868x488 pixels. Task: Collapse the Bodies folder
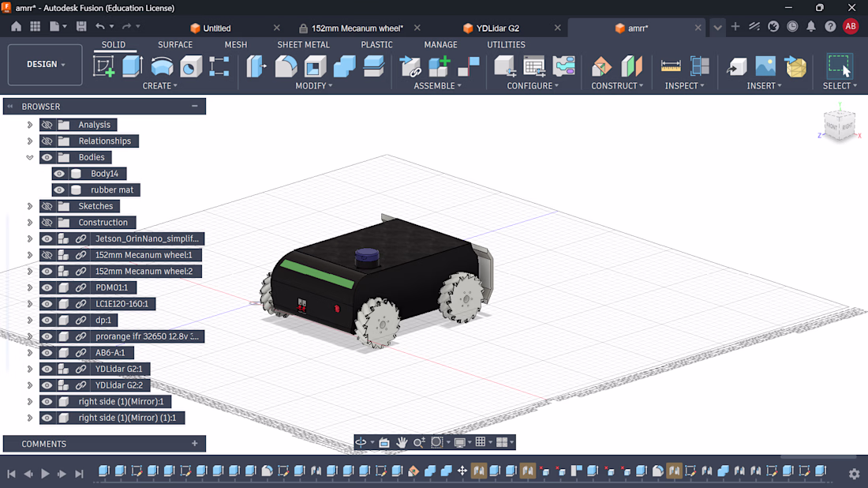(30, 157)
